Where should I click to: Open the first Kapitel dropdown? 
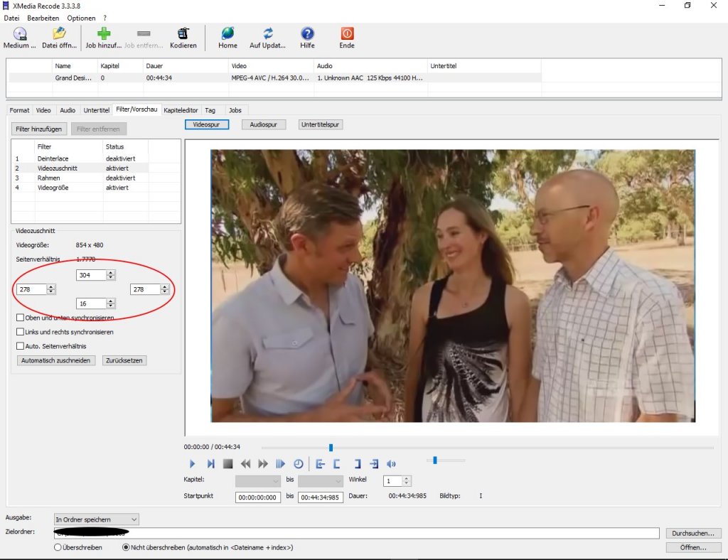257,481
